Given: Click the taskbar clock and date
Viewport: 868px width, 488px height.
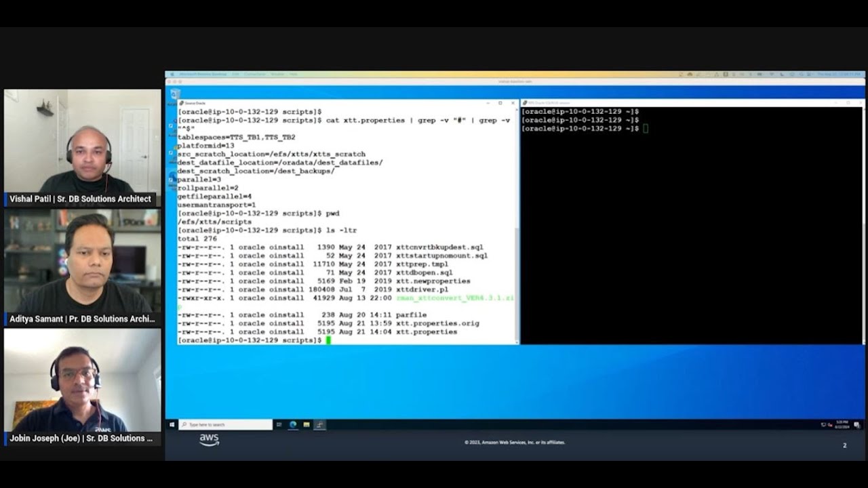Looking at the screenshot, I should click(x=842, y=425).
